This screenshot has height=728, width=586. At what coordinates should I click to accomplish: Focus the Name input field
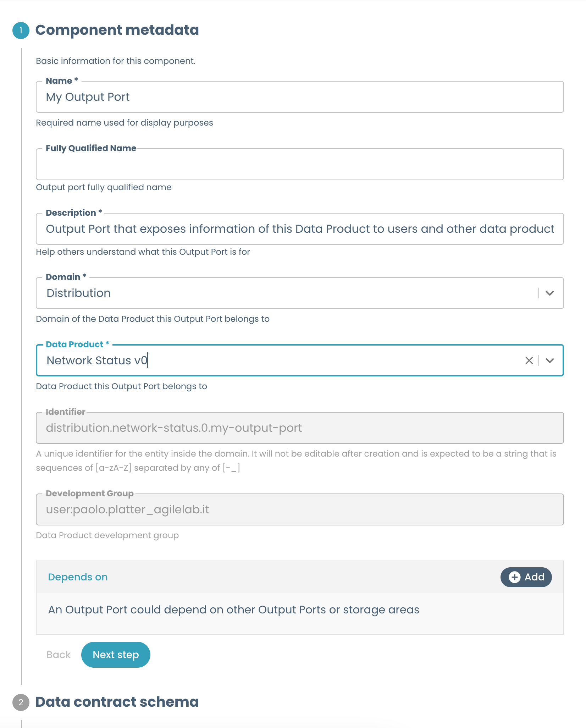pos(300,97)
